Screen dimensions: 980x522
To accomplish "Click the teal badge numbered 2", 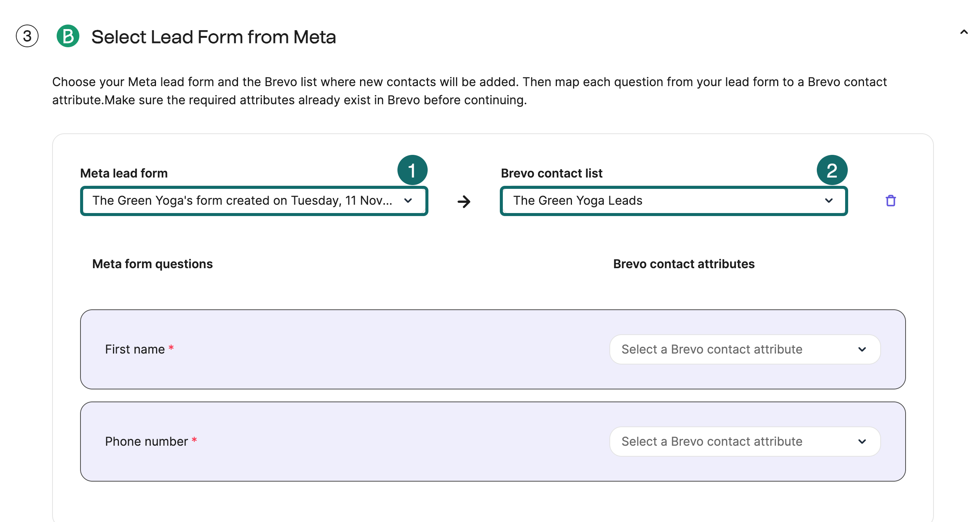I will click(832, 170).
